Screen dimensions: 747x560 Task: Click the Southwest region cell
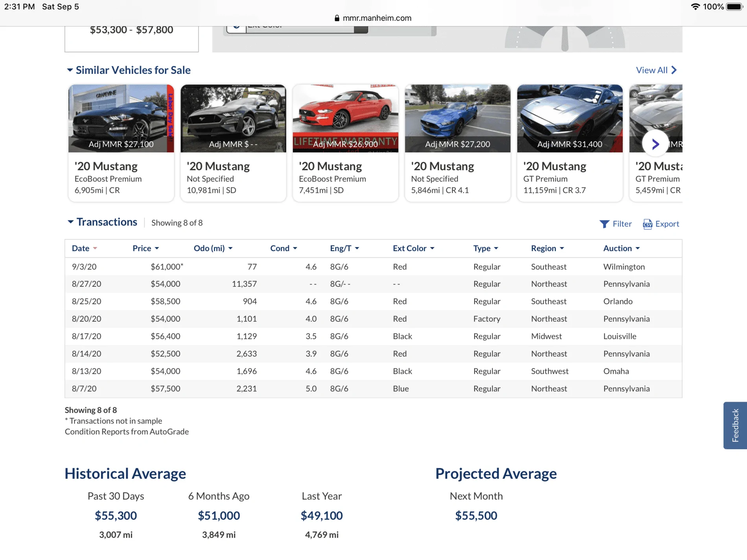tap(550, 371)
